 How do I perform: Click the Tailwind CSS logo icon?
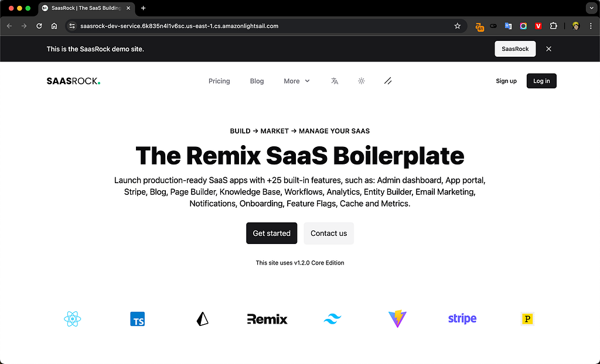click(332, 319)
